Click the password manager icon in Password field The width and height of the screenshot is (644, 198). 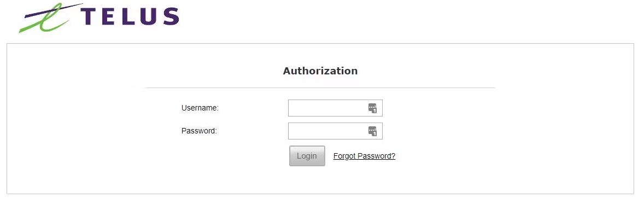click(x=372, y=131)
